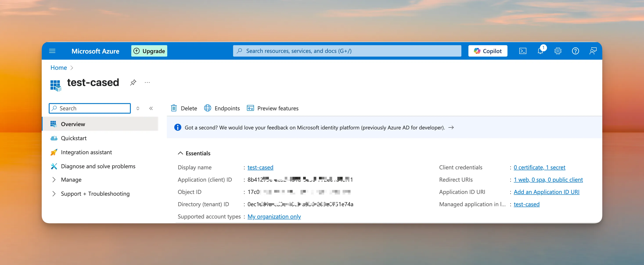Go to Home breadcrumb
The width and height of the screenshot is (644, 265).
pos(59,68)
